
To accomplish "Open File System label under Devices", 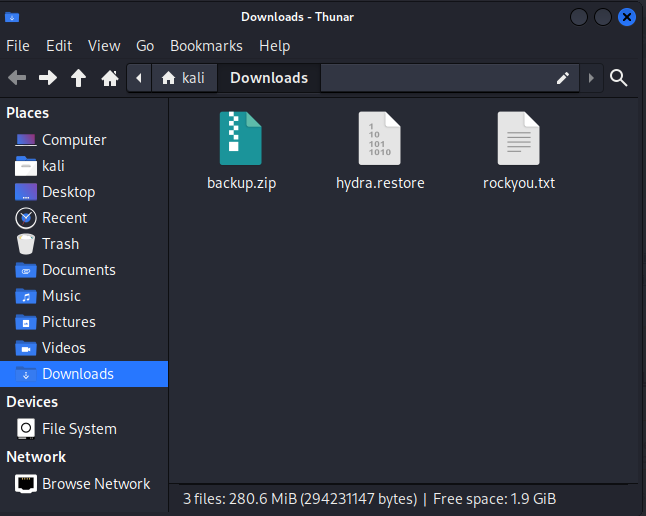I will tap(80, 429).
